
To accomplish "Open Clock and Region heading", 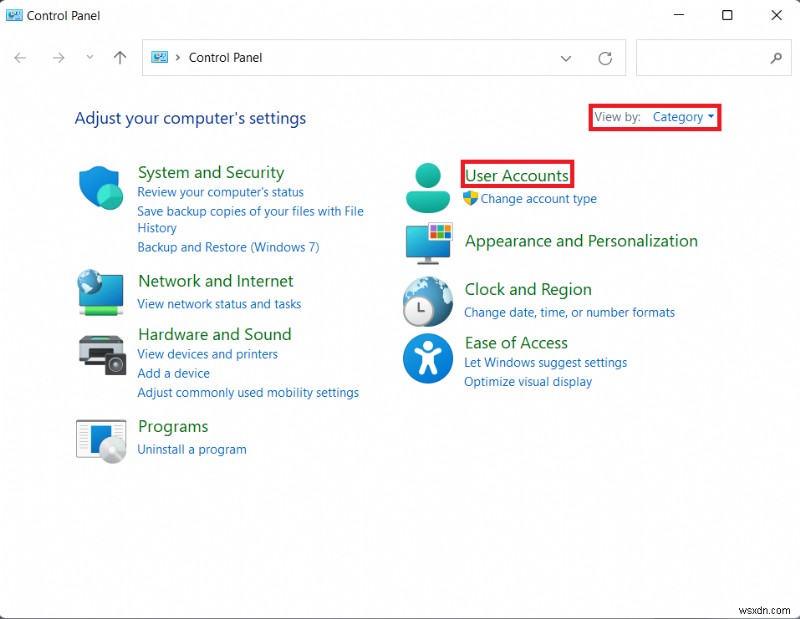I will pos(528,289).
